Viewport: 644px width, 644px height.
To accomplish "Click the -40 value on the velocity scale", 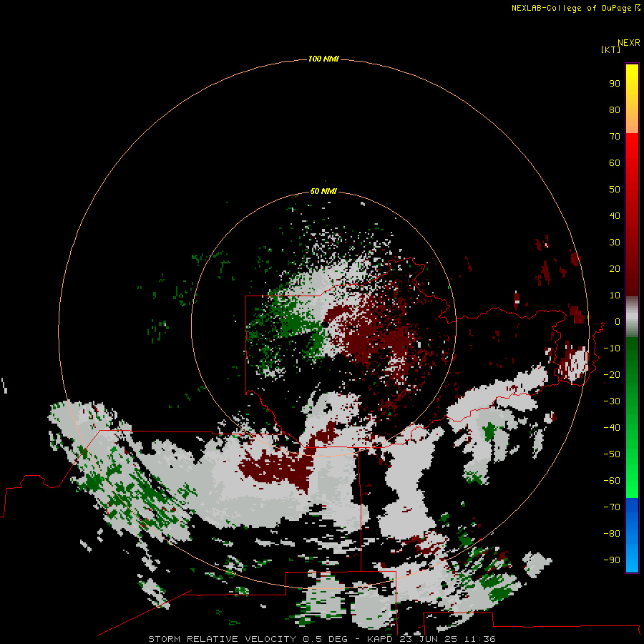I will 612,428.
